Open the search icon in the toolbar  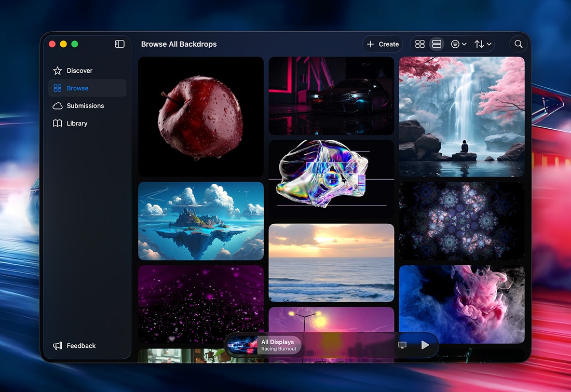point(518,44)
